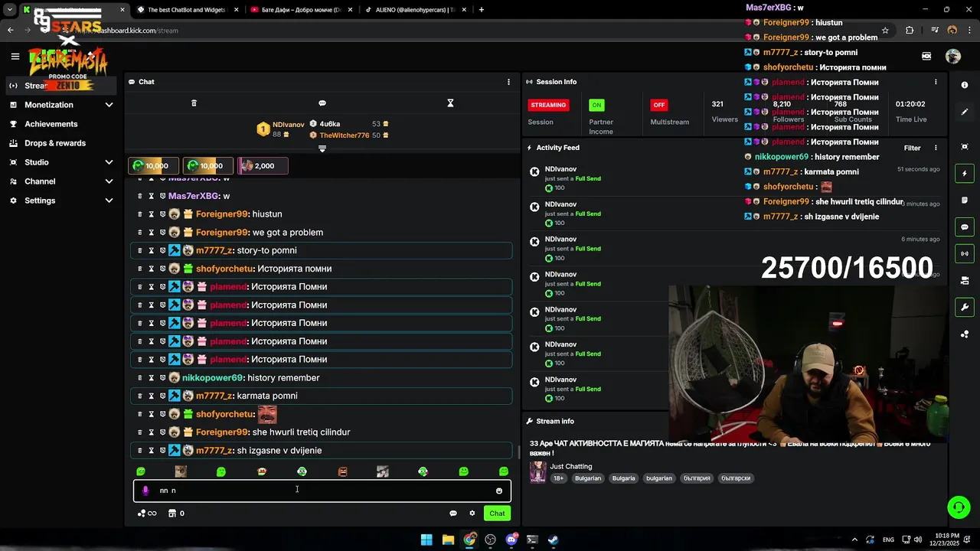The width and height of the screenshot is (980, 551).
Task: Open the shop icon showing 0
Action: pos(176,514)
